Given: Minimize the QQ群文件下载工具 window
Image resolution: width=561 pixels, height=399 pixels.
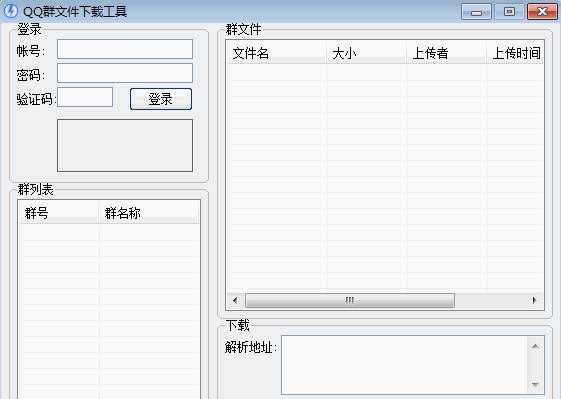Looking at the screenshot, I should pos(476,12).
